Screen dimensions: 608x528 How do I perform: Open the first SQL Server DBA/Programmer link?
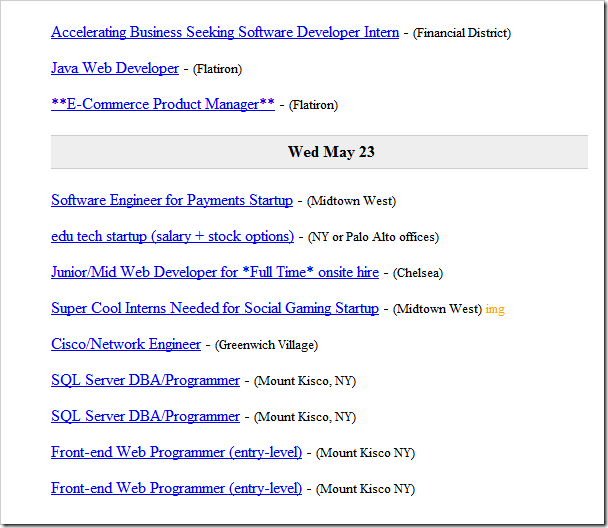click(x=145, y=380)
